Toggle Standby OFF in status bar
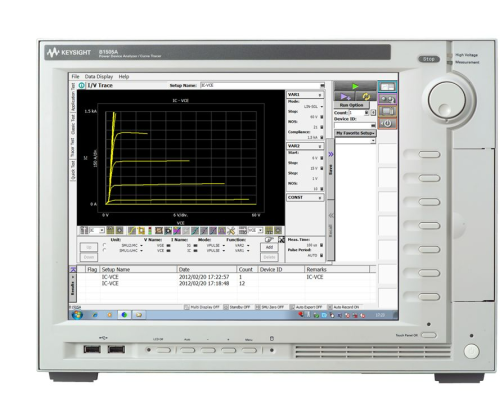This screenshot has width=500, height=399. click(x=237, y=307)
